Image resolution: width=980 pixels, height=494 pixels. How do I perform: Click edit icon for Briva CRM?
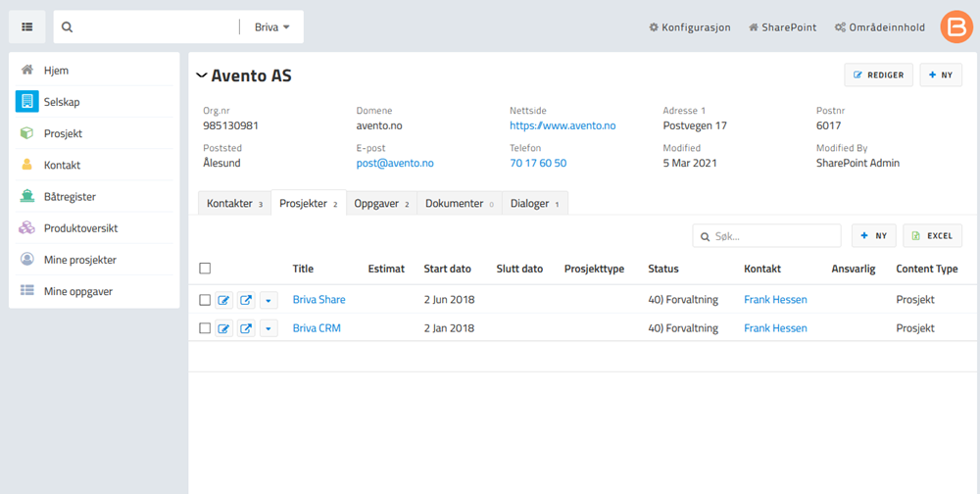point(223,327)
